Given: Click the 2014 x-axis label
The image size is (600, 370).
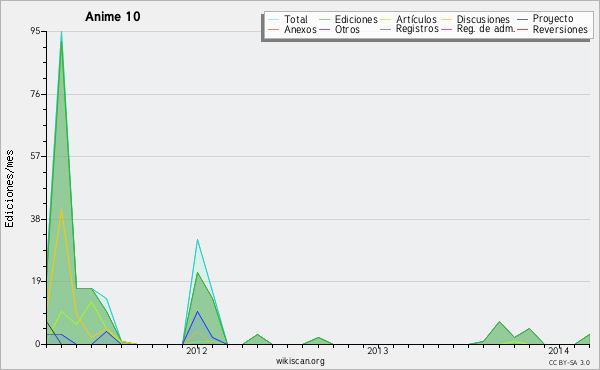Looking at the screenshot, I should coord(559,350).
